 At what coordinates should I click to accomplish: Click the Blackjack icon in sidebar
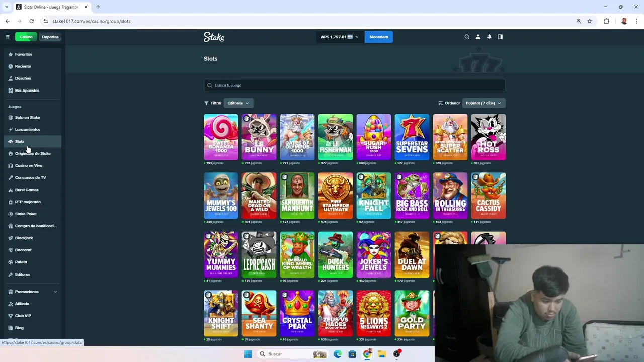coord(11,238)
